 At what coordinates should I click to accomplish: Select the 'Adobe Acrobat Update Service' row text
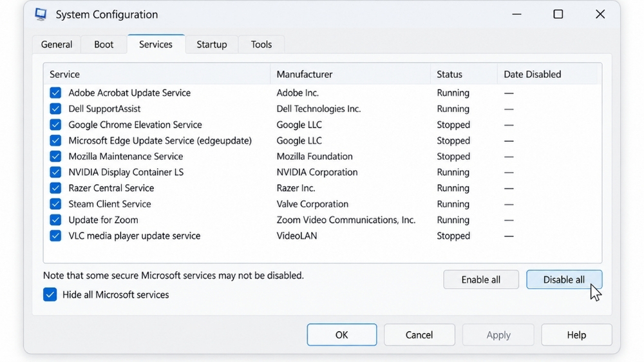pos(129,93)
